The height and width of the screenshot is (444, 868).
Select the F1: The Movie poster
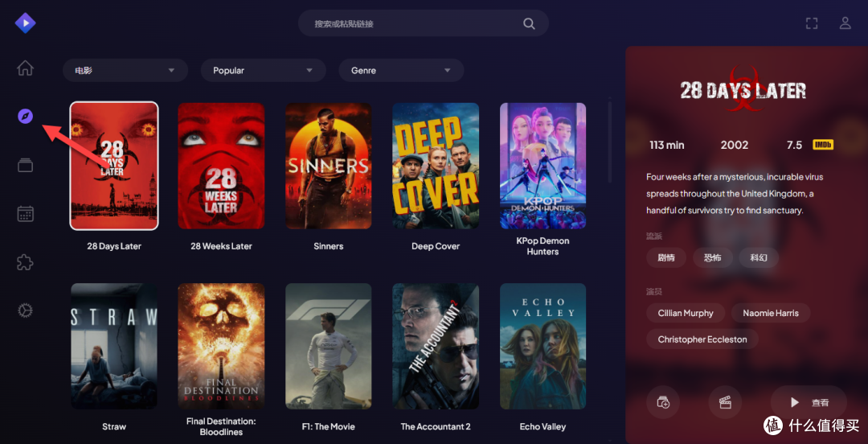pos(328,347)
